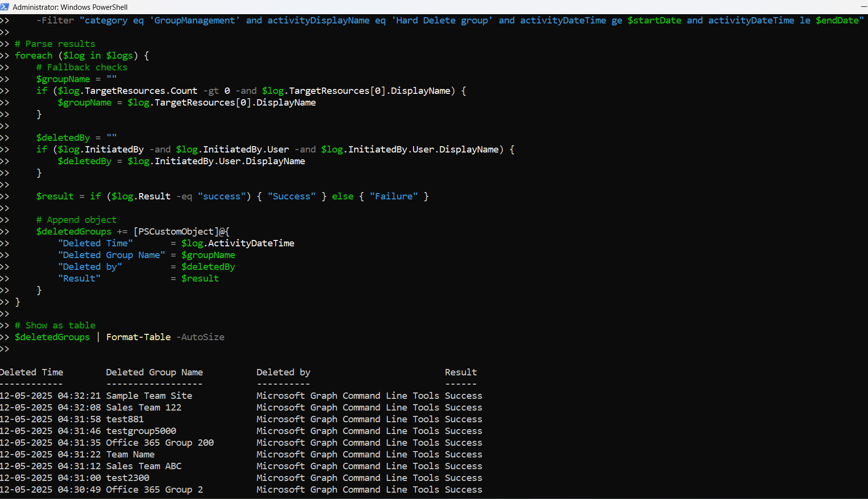Minimize the PowerShell window
The height and width of the screenshot is (499, 868).
coord(864,7)
